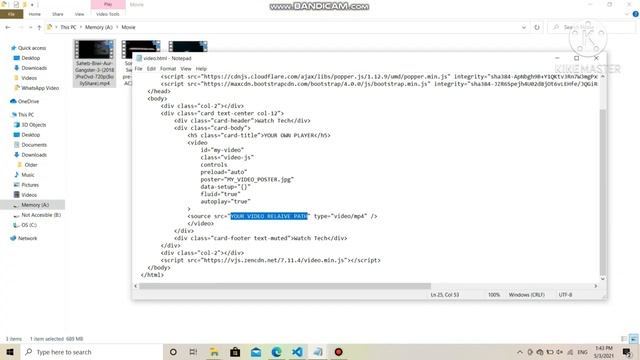Open Microsoft Edge from taskbar
This screenshot has width=640, height=360.
(x=276, y=352)
